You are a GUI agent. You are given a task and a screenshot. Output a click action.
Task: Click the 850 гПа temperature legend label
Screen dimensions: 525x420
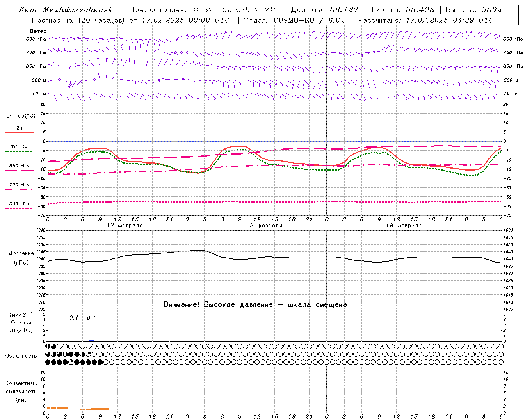point(19,166)
